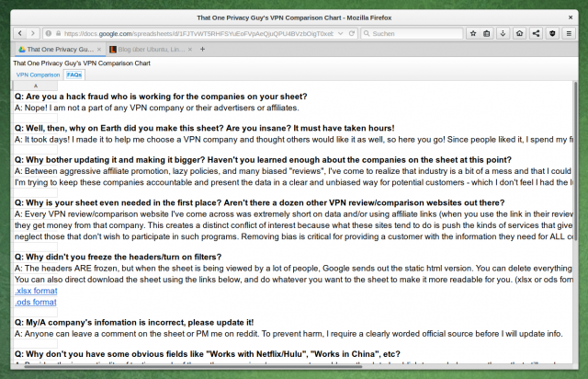Click the Share page icon
The width and height of the screenshot is (588, 379).
click(536, 33)
